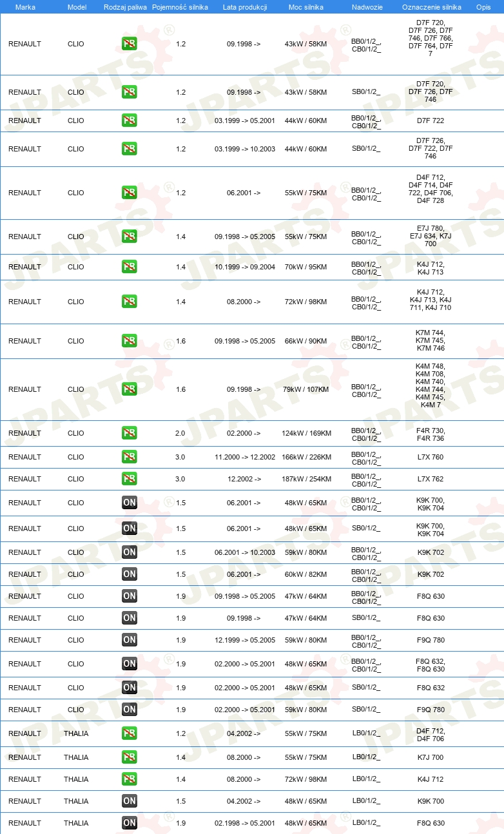Click ON diesel icon in CLIO F8Q 632, F8Q 630 row
Screen dimensions: 504x834
130,664
